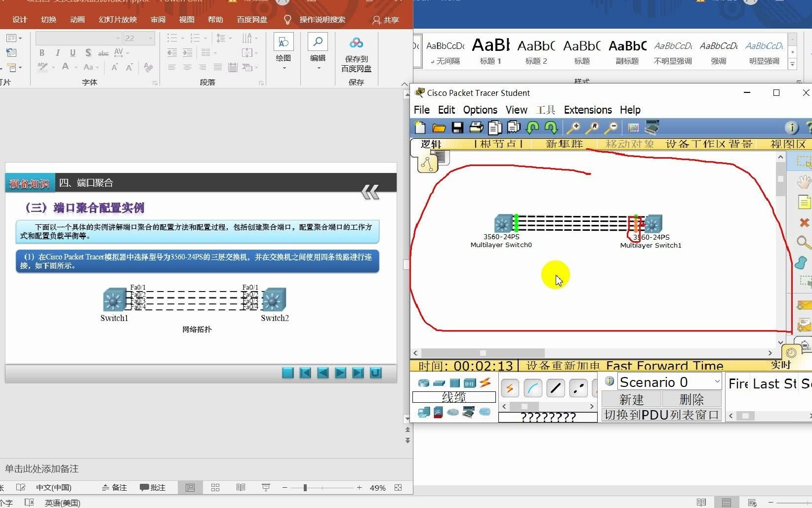Screen dimensions: 812x508
Task: Toggle the 备注 notes pane
Action: click(x=115, y=488)
